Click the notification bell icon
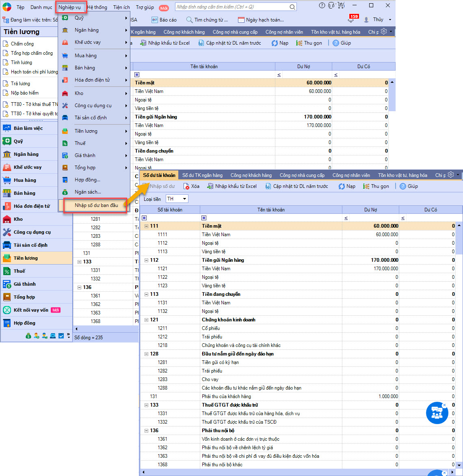 (x=351, y=20)
